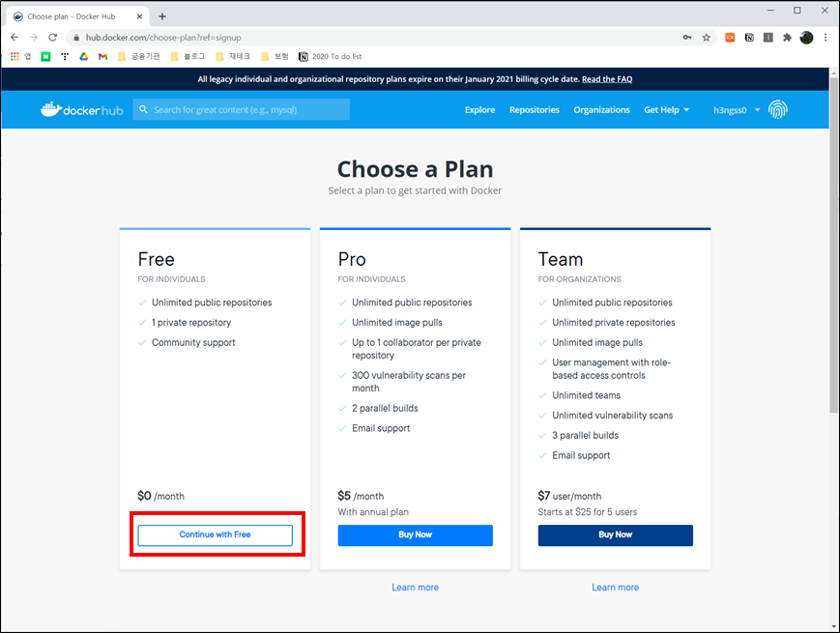840x633 pixels.
Task: Open the Google Drive bookmark
Action: point(83,56)
